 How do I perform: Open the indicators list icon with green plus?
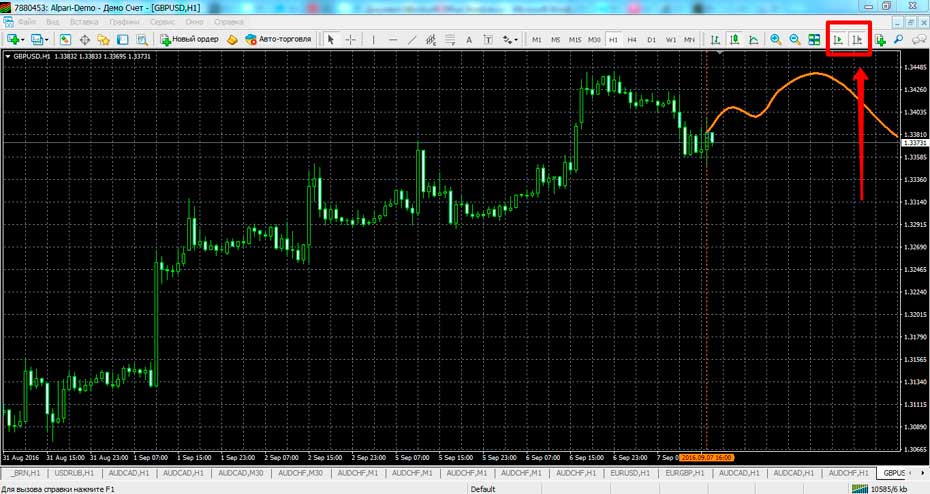pos(880,40)
